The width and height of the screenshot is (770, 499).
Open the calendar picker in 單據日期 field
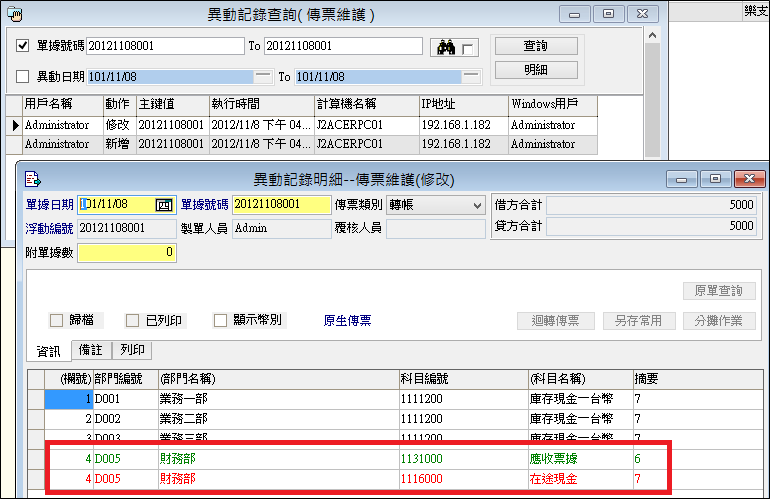pos(165,205)
